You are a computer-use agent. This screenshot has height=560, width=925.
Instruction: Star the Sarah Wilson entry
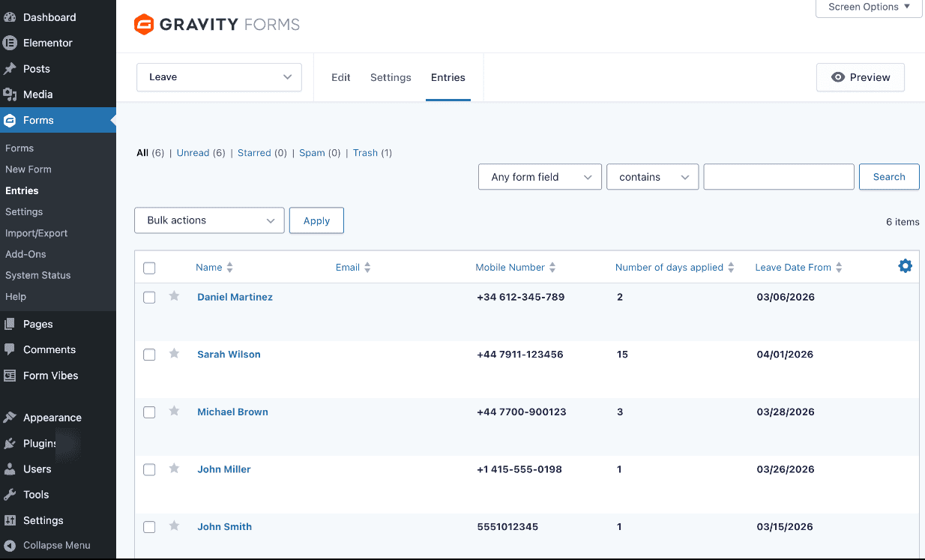click(x=174, y=353)
